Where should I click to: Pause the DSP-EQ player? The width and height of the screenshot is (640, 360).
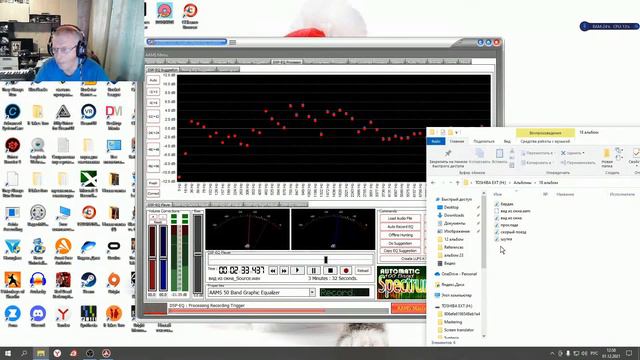click(313, 270)
